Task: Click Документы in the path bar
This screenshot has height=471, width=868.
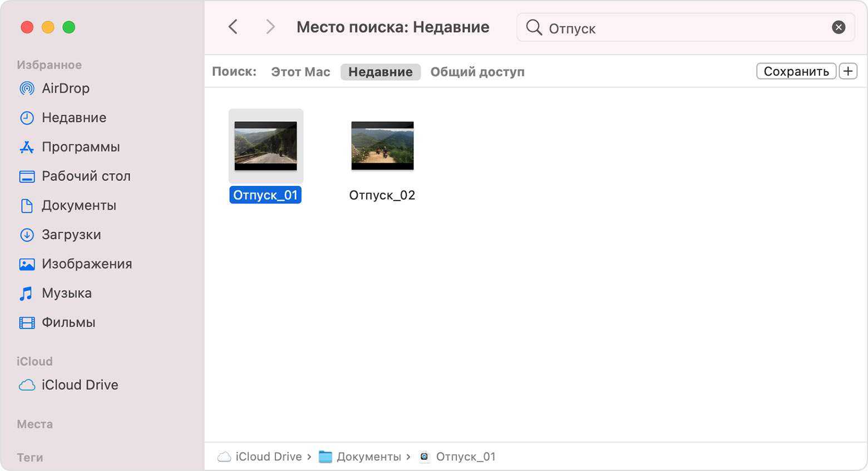Action: [x=368, y=457]
